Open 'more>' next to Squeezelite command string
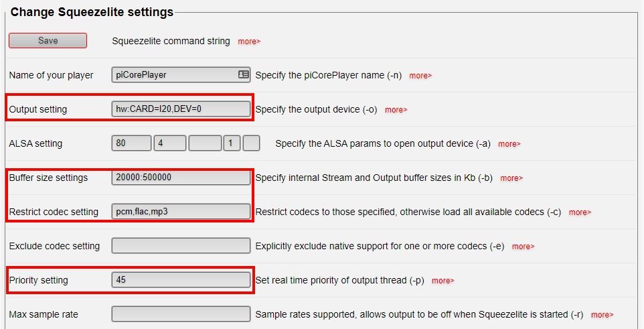This screenshot has height=329, width=644. point(249,42)
